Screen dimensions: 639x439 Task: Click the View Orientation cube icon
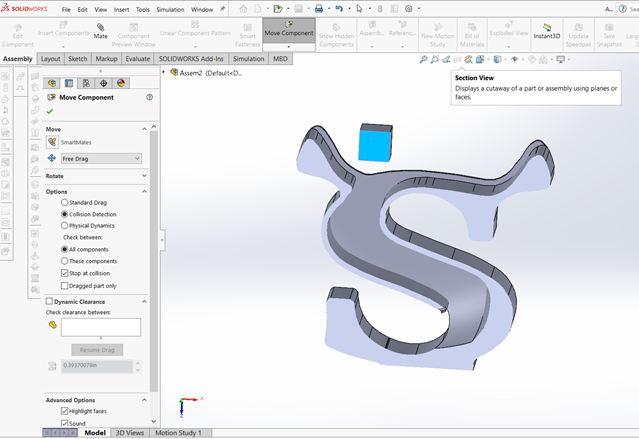pyautogui.click(x=480, y=60)
